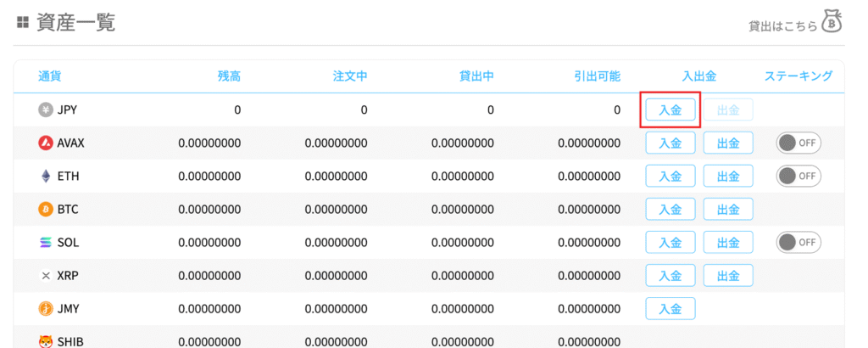Screen dimensions: 868x348
Task: Open the 貸出はこちら lending link
Action: coord(782,26)
